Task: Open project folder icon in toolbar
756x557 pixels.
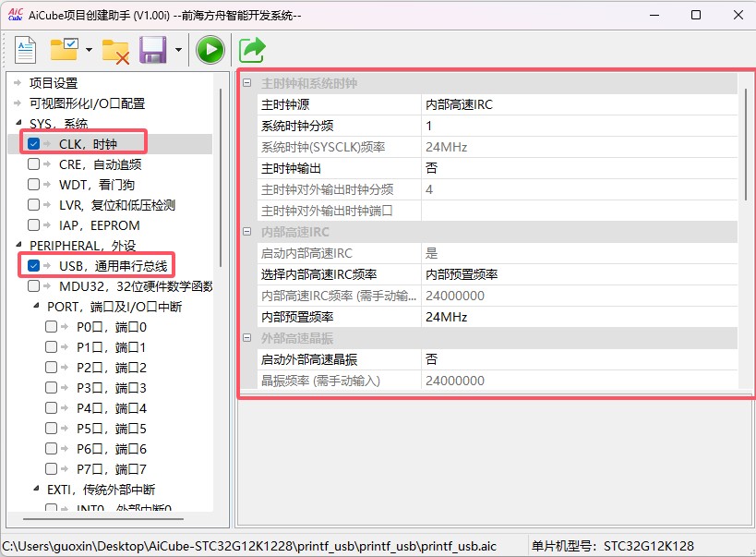Action: pos(65,49)
